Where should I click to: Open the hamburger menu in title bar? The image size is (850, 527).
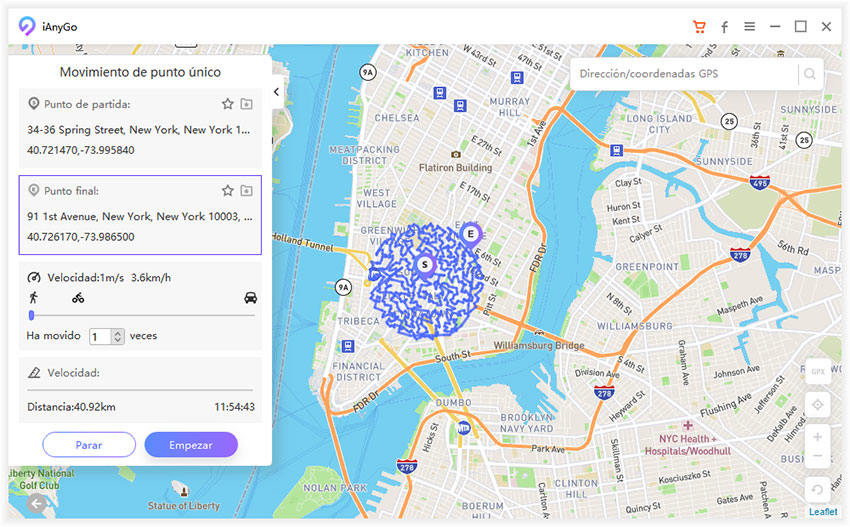pos(750,26)
